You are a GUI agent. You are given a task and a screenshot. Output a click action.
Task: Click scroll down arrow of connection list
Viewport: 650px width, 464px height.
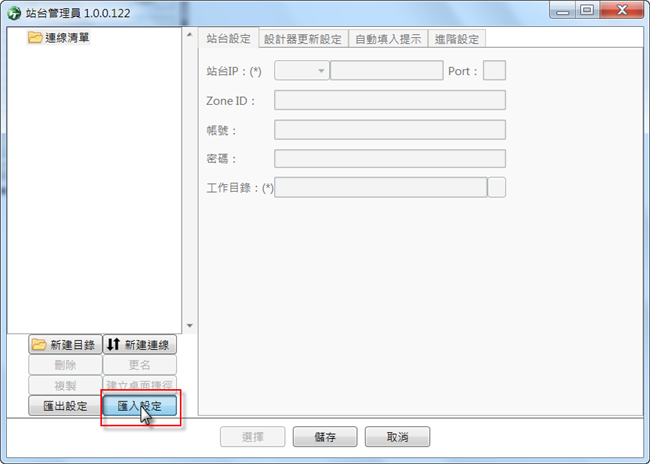click(x=189, y=326)
